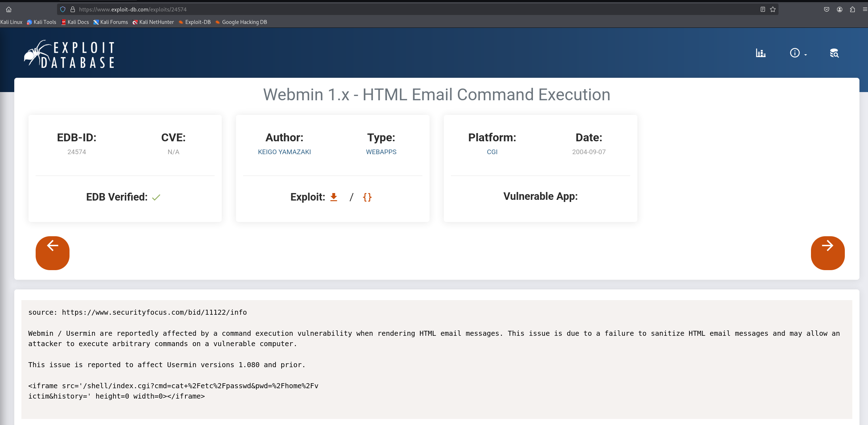Click the EDB-ID value 24574
The width and height of the screenshot is (868, 425).
tap(77, 152)
